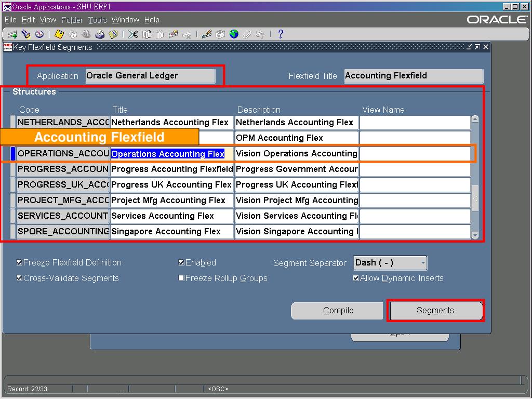The image size is (532, 399).
Task: Click the Folder Tools toolbar icon
Action: tap(261, 34)
